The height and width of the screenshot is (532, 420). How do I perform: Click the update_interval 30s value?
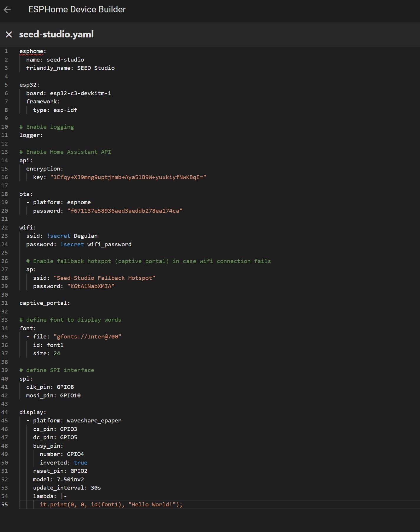(96, 488)
